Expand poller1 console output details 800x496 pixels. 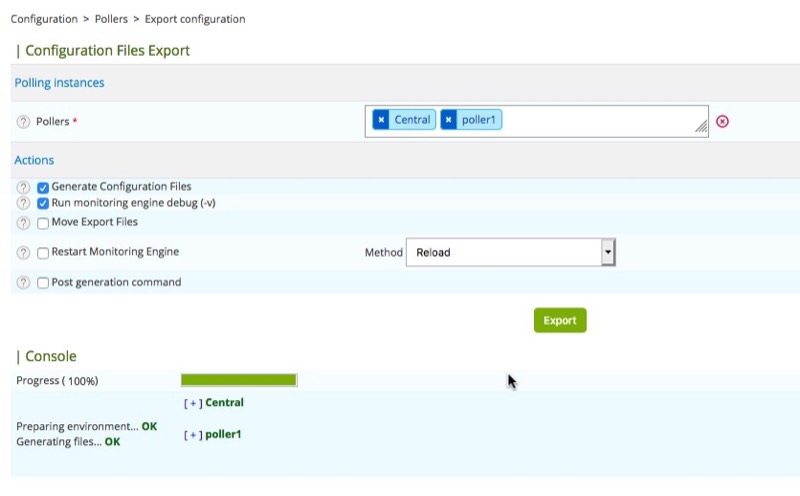[x=193, y=435]
